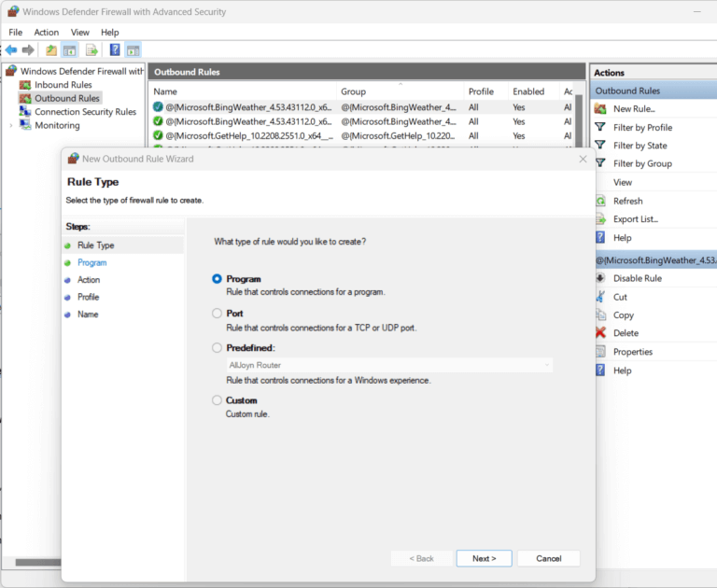Click Filter by Group action
Screen dimensions: 717x588
(642, 163)
